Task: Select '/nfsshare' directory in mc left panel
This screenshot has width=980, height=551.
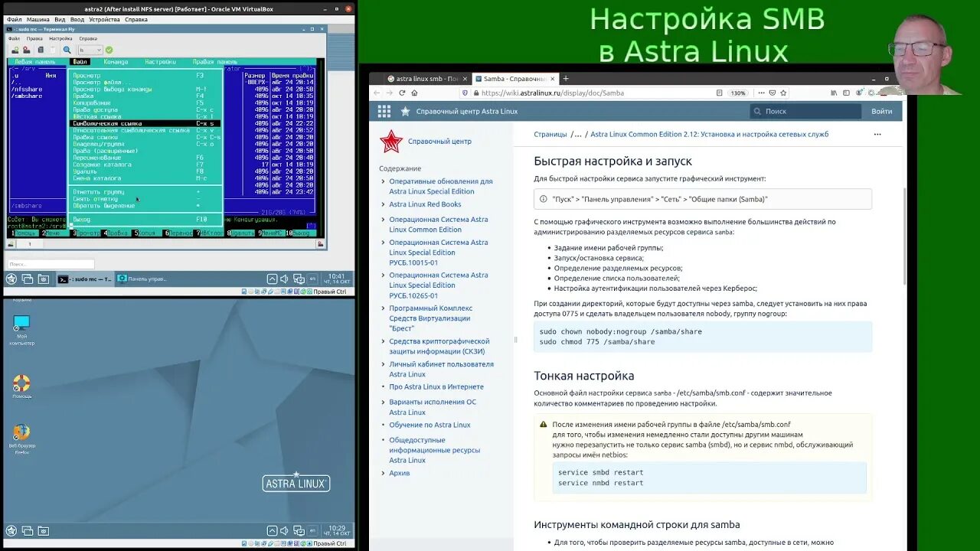Action: (x=28, y=89)
